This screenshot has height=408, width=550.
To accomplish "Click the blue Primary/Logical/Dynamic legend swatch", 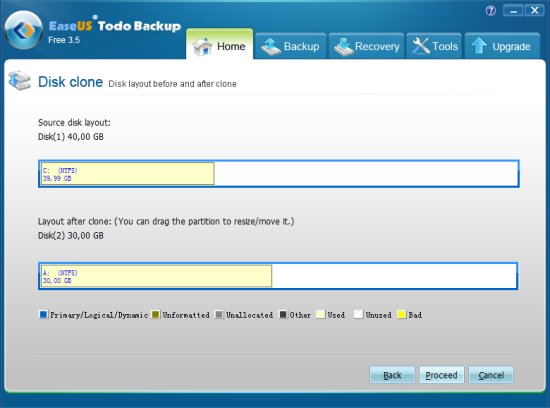I will pos(43,314).
